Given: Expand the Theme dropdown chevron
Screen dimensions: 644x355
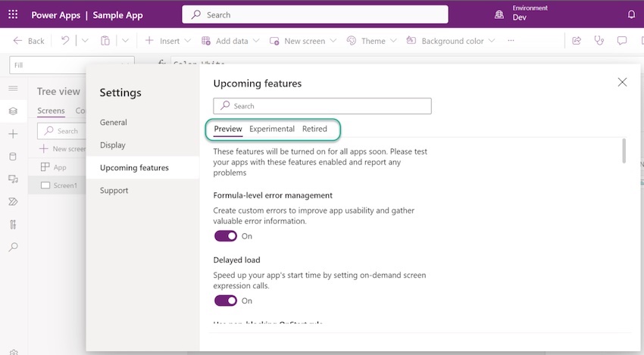Looking at the screenshot, I should (x=393, y=41).
